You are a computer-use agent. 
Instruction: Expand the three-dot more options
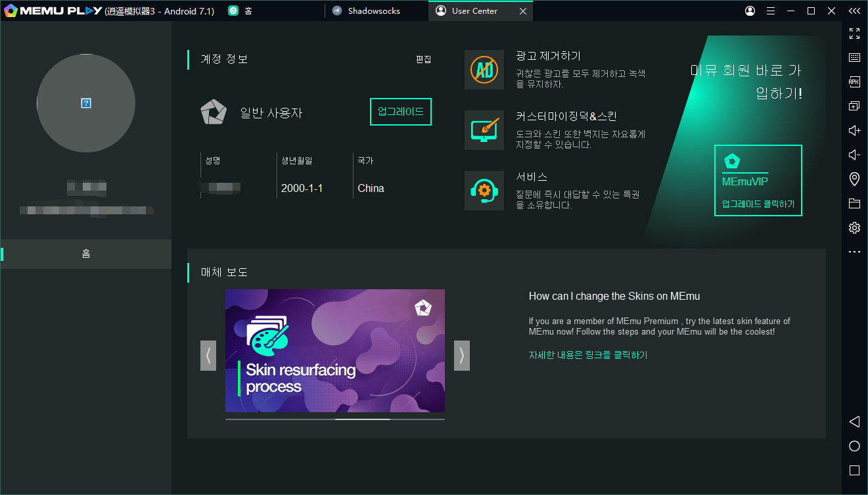[x=854, y=252]
